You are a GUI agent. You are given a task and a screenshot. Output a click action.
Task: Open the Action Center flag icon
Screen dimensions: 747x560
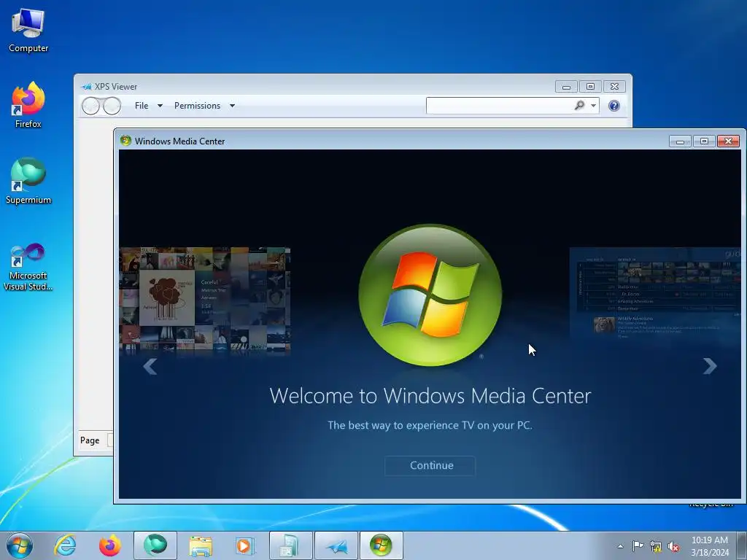[x=638, y=546]
